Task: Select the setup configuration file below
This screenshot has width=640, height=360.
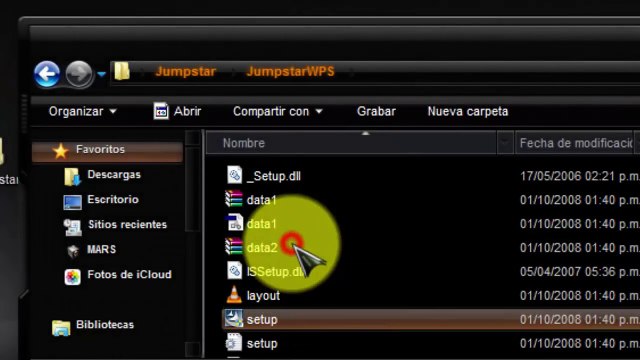Action: (262, 343)
